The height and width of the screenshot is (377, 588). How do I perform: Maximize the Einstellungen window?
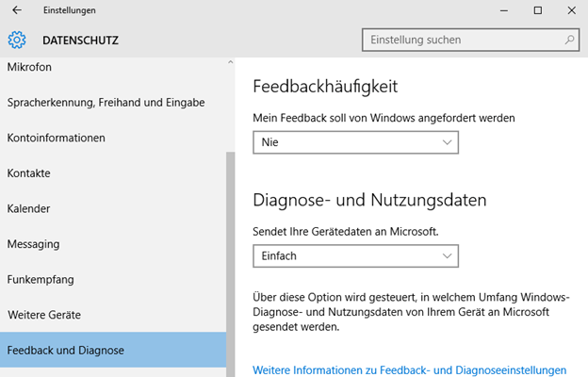[x=538, y=10]
